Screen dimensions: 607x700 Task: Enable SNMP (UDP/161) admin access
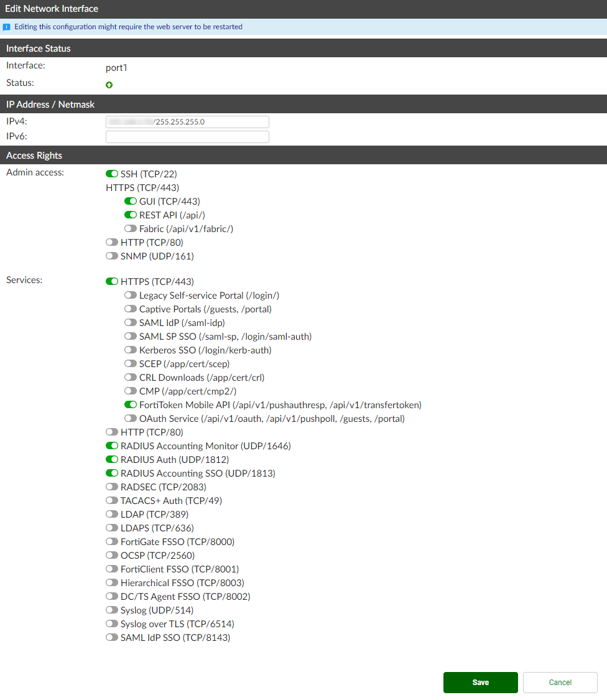111,256
